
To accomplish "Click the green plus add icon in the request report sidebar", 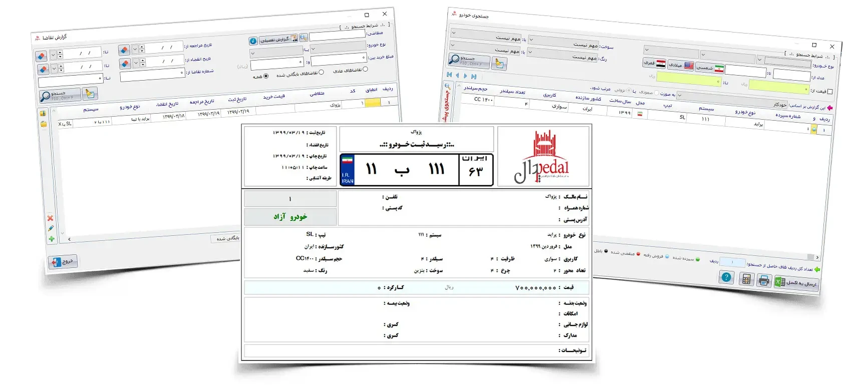I will [51, 239].
